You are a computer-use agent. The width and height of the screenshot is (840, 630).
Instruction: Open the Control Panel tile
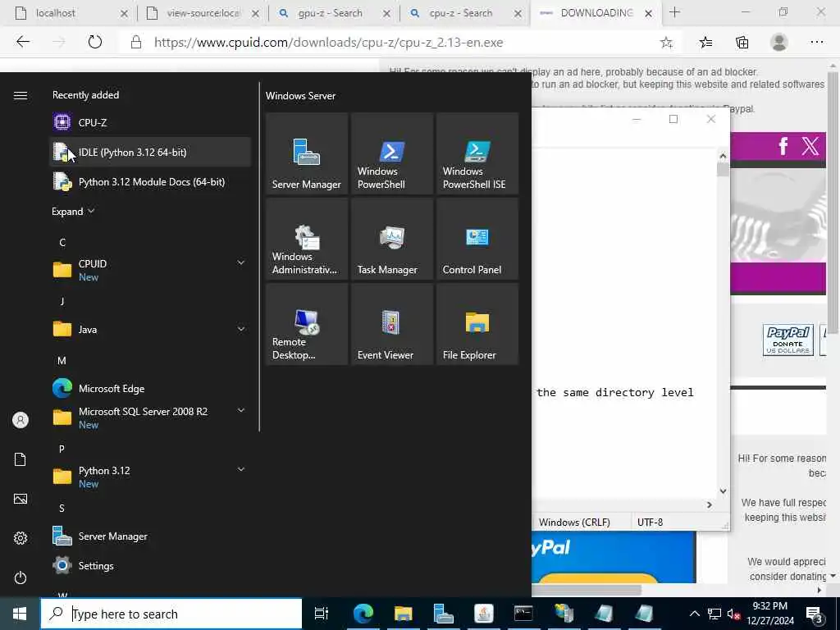pos(477,239)
